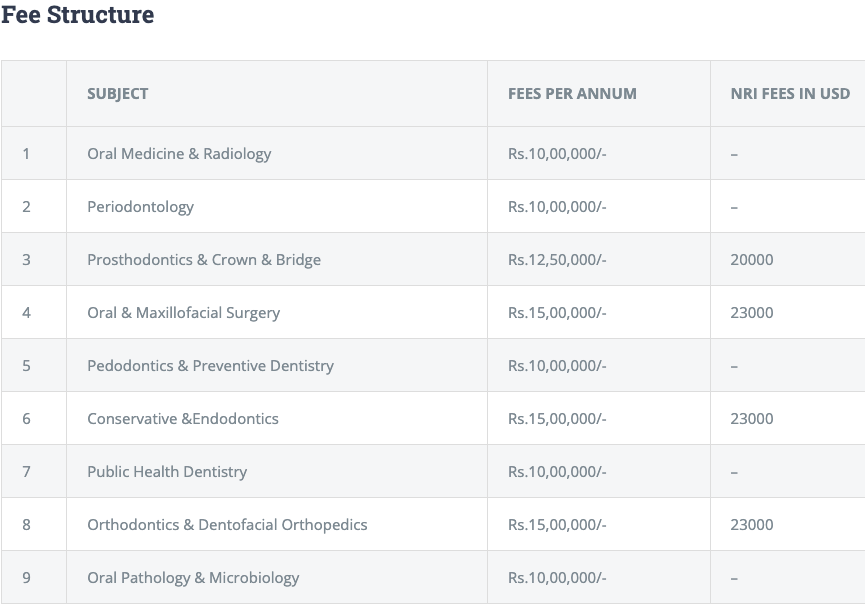The height and width of the screenshot is (605, 865).
Task: Click the SUBJECT column header
Action: pos(118,93)
